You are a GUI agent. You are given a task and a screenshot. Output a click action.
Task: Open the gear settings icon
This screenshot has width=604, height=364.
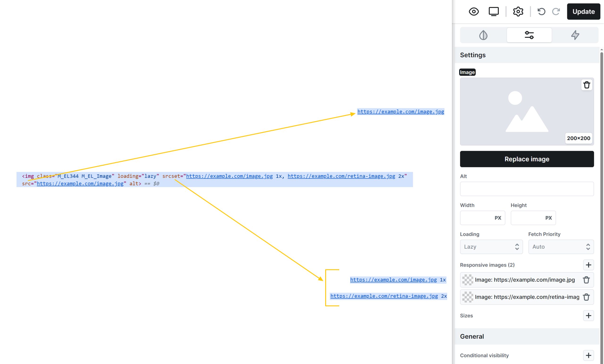pos(518,12)
